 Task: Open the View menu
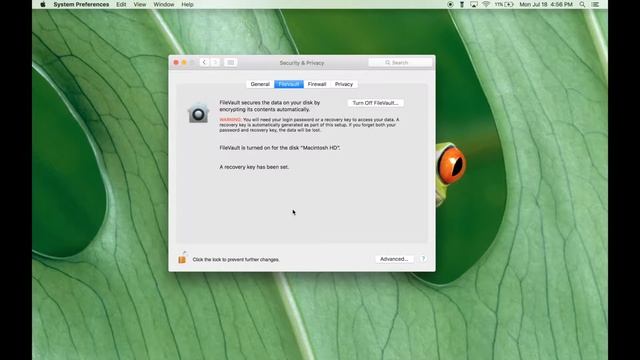(140, 4)
